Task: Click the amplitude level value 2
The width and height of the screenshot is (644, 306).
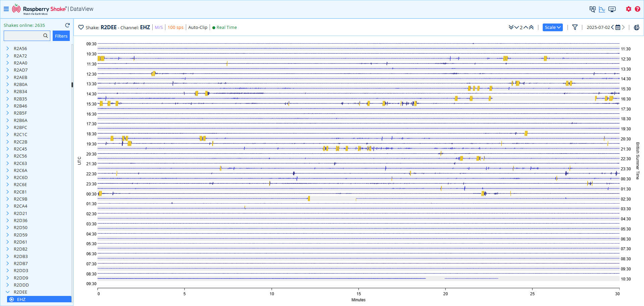Action: point(521,28)
